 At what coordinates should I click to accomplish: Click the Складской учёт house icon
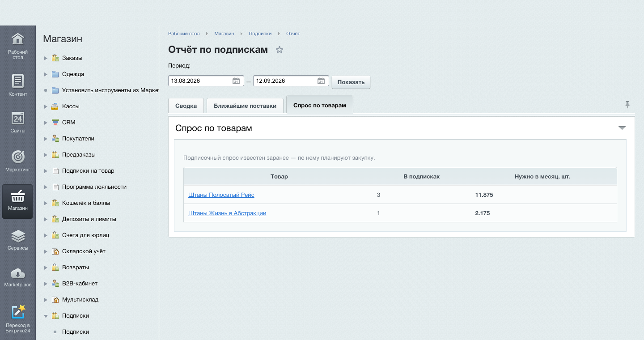click(55, 251)
